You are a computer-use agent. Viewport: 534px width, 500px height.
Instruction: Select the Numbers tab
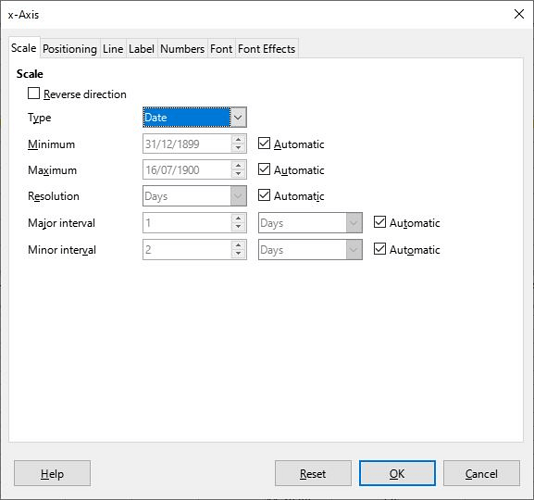(183, 49)
